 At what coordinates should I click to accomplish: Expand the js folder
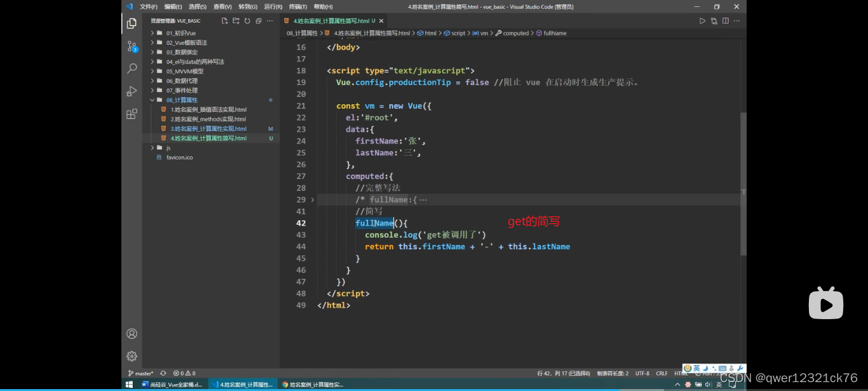coord(168,147)
